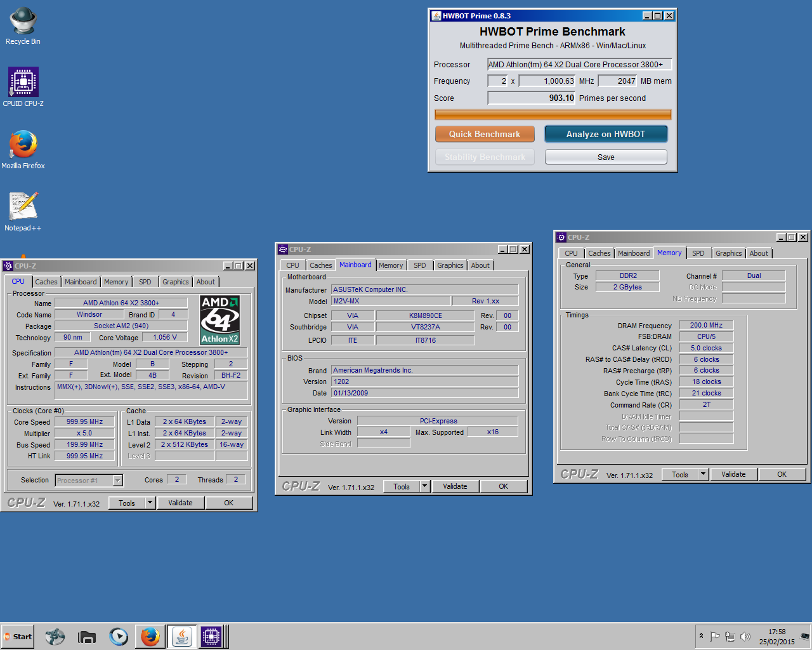Viewport: 812px width, 650px height.
Task: Open Graphics tab in the Memory window
Action: point(729,253)
